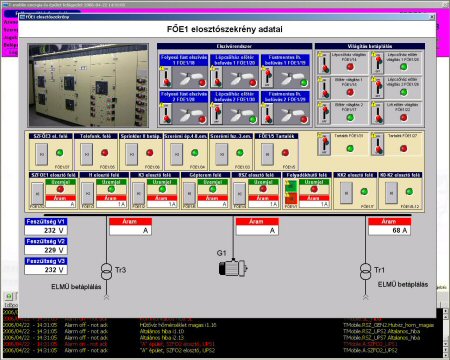The width and height of the screenshot is (450, 360).
Task: Click the TMobile.RSZ_UPS2 Általános_hiba tag
Action: pos(382,331)
